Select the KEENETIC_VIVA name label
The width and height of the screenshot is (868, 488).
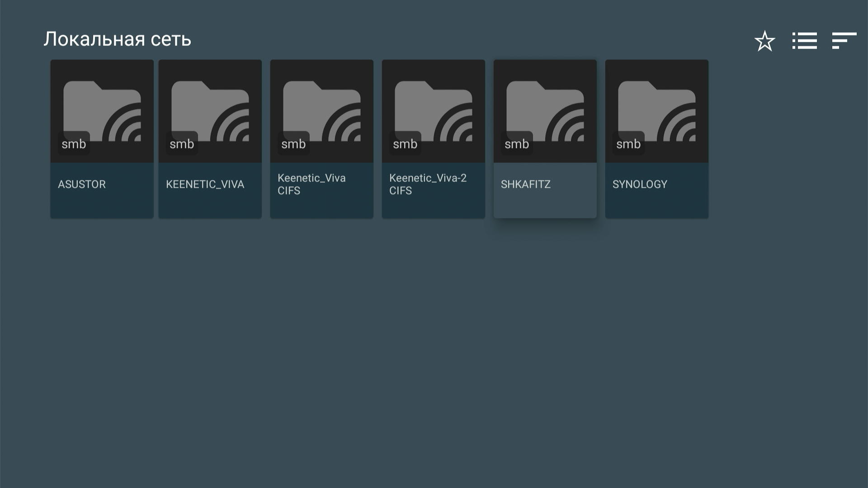click(205, 184)
